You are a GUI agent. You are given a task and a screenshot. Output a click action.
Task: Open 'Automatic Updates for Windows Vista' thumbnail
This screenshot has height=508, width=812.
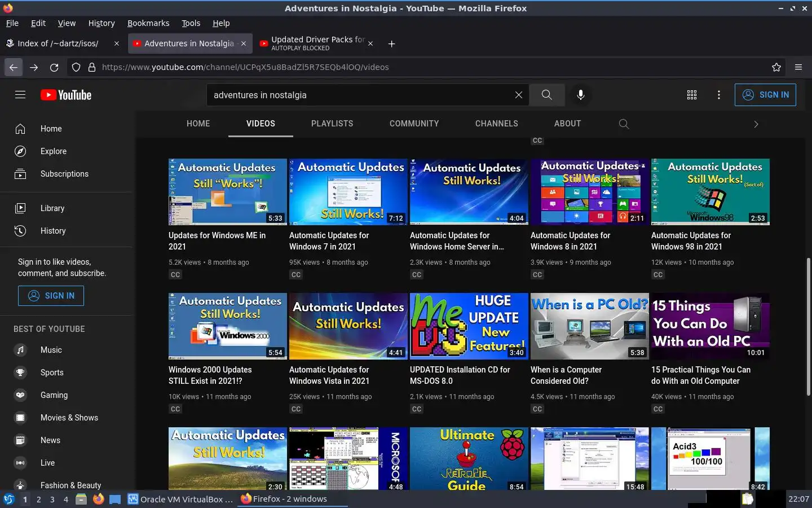point(348,326)
